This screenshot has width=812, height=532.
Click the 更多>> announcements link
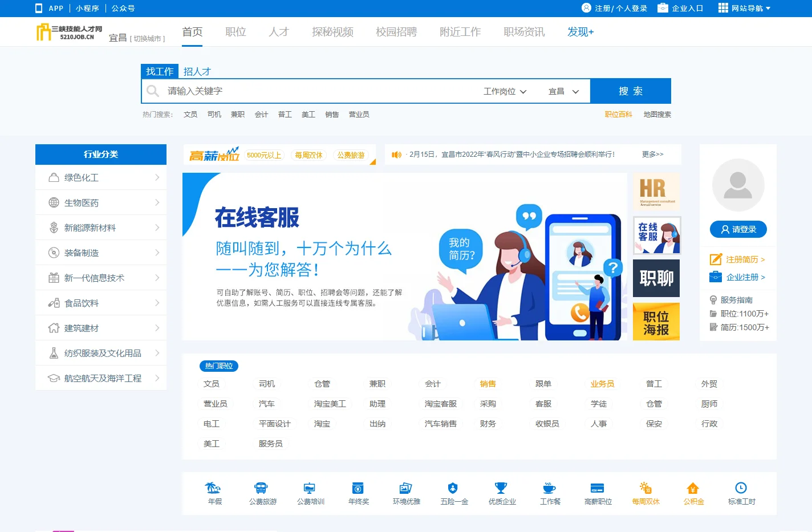click(x=653, y=155)
